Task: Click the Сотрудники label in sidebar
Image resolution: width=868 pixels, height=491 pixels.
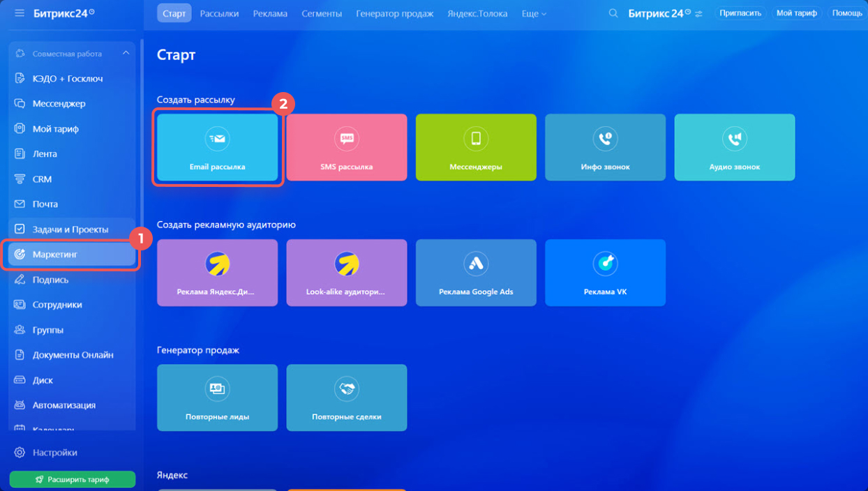Action: coord(57,305)
